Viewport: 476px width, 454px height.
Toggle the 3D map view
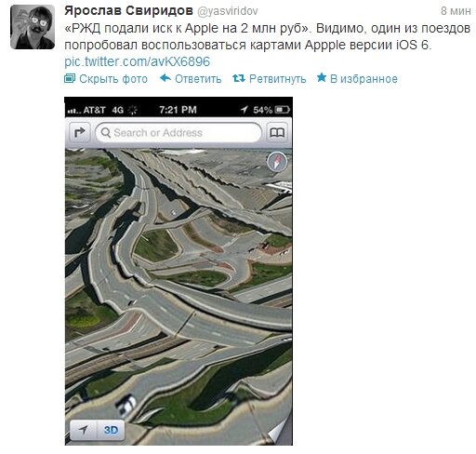click(111, 430)
